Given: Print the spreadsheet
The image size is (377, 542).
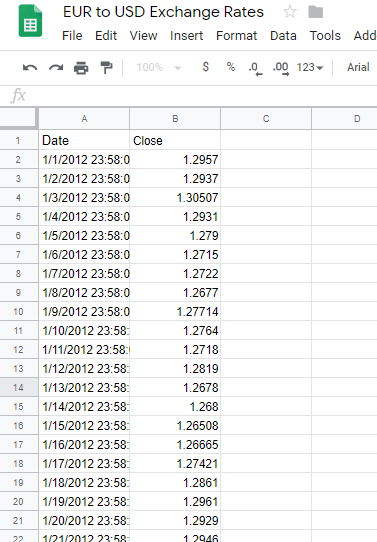Looking at the screenshot, I should tap(81, 68).
